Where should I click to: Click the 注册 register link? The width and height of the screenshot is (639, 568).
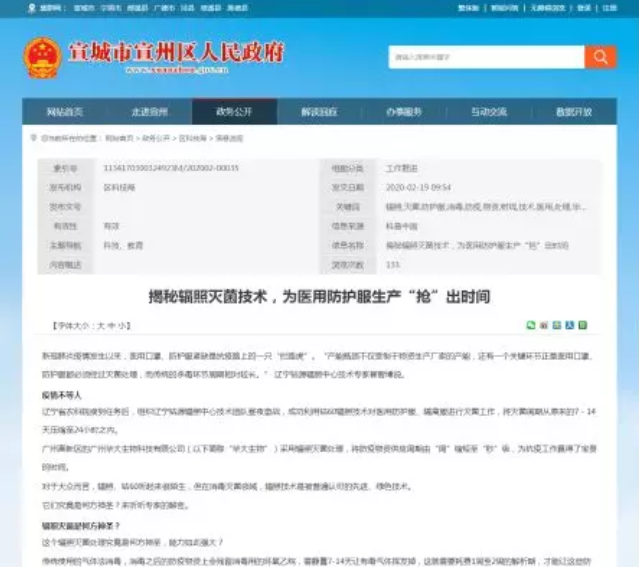click(x=609, y=7)
